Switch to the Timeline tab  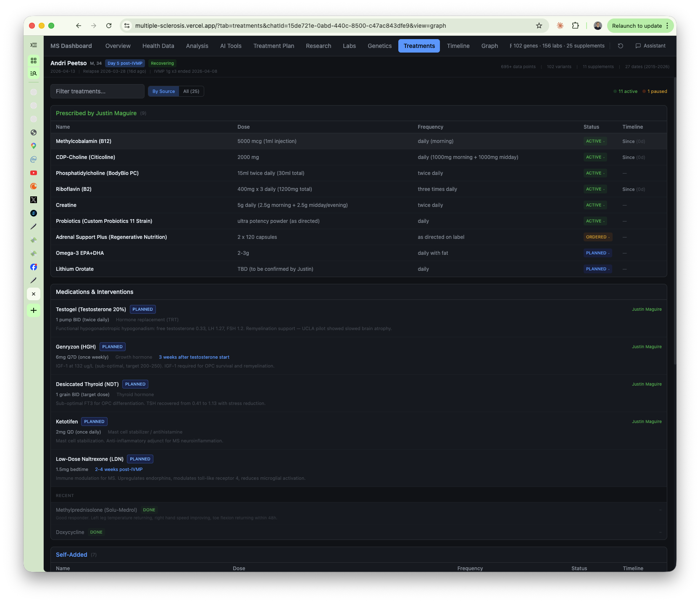(x=458, y=46)
